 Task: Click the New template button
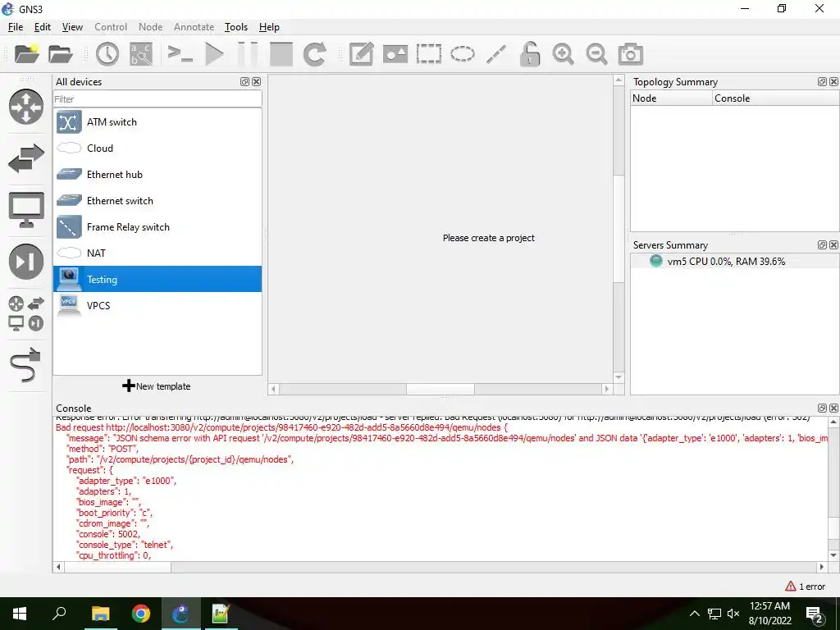pos(157,386)
